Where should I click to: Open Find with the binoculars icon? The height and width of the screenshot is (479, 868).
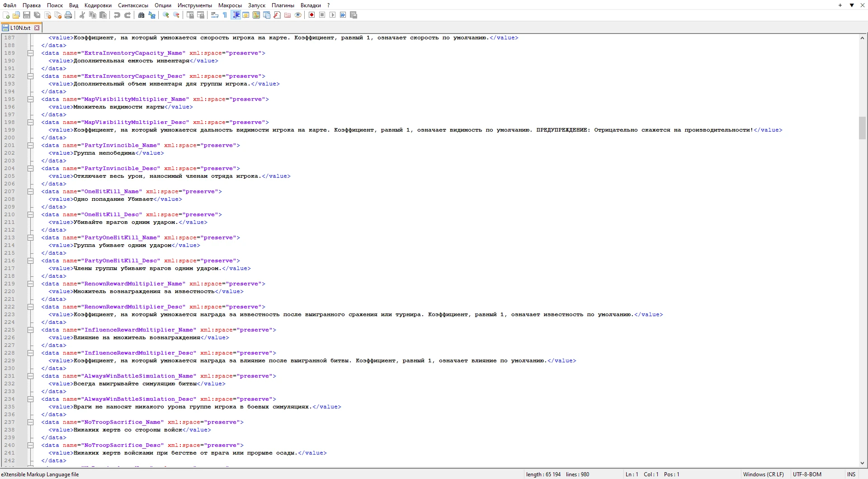(x=142, y=15)
